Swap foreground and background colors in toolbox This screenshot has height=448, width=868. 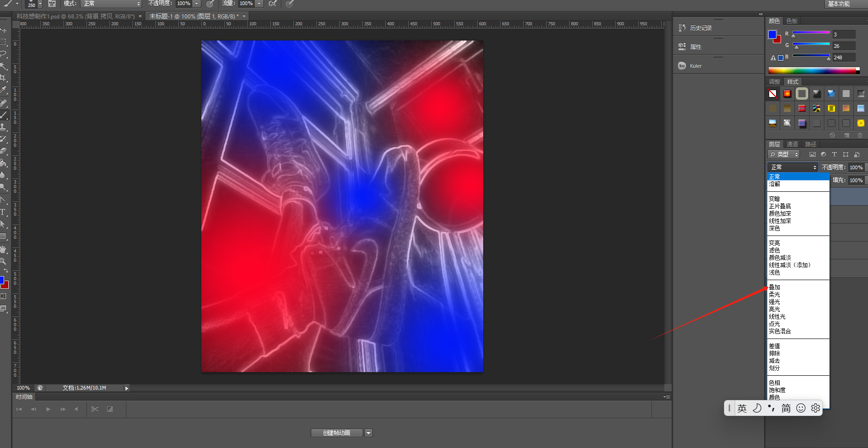6,270
